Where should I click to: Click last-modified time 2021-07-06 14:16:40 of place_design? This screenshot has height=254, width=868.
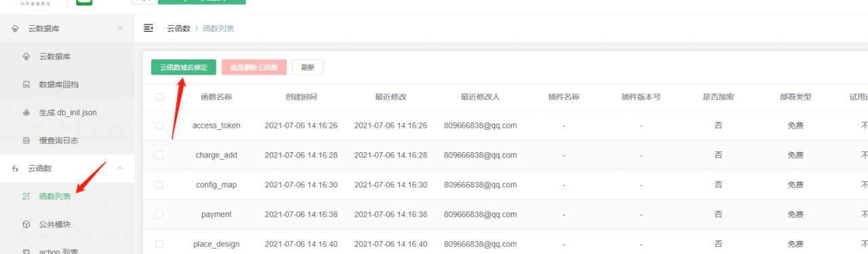tap(391, 244)
